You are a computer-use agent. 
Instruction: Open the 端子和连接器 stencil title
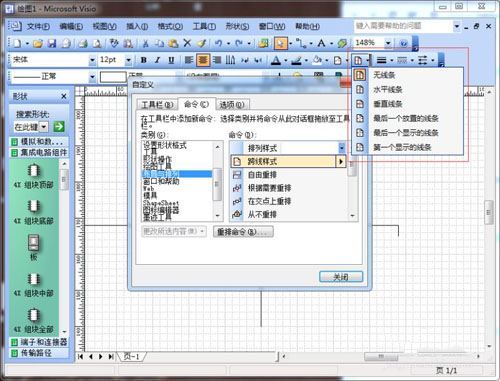click(39, 342)
